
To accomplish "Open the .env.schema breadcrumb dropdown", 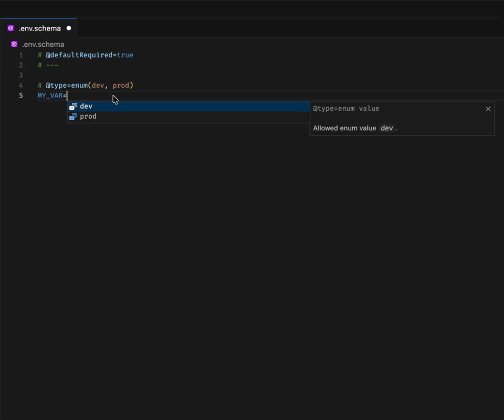I will click(x=44, y=44).
